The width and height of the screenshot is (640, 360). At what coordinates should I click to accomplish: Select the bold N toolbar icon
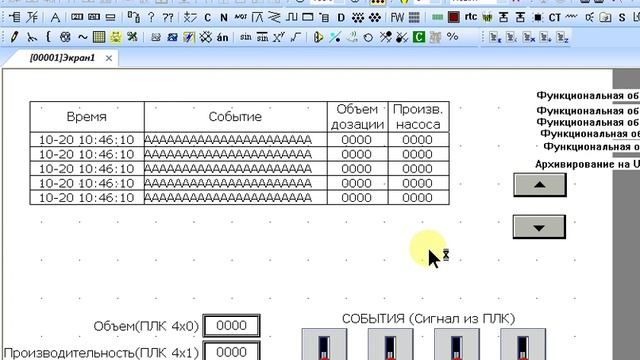pyautogui.click(x=224, y=18)
